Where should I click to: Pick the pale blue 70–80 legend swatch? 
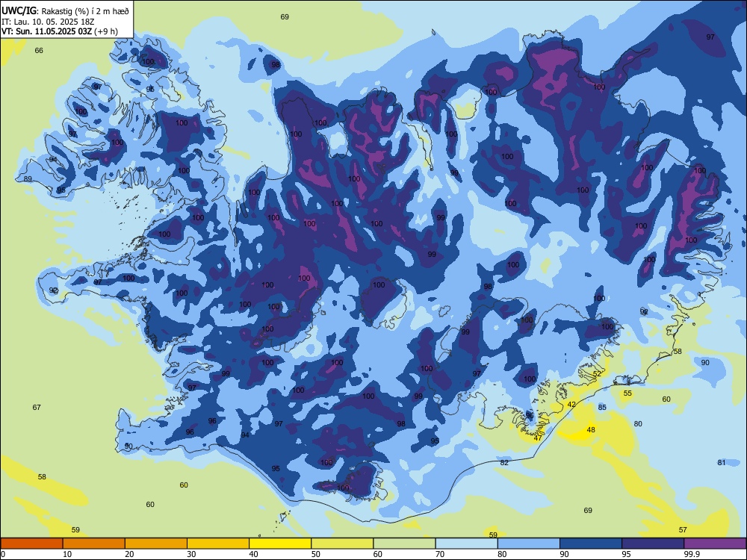point(466,544)
